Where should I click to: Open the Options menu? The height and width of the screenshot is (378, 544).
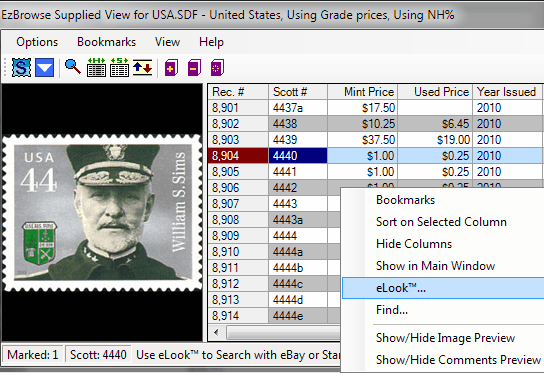pos(37,42)
